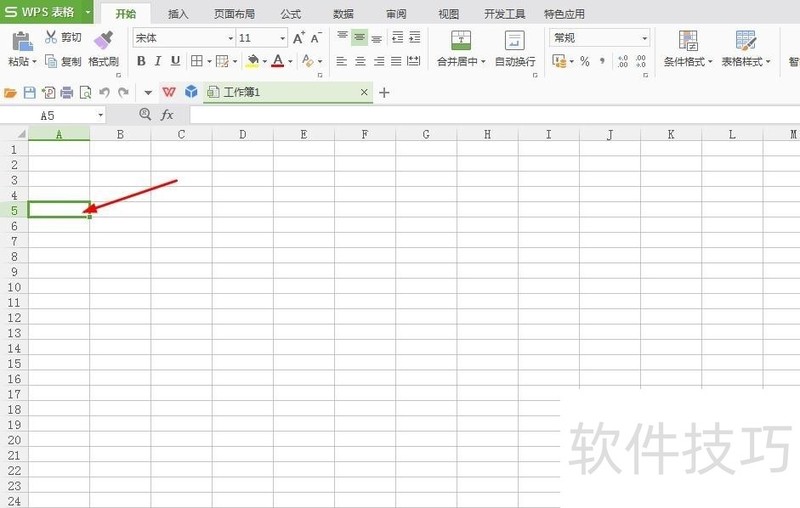Apply percent style format
800x508 pixels.
585,62
